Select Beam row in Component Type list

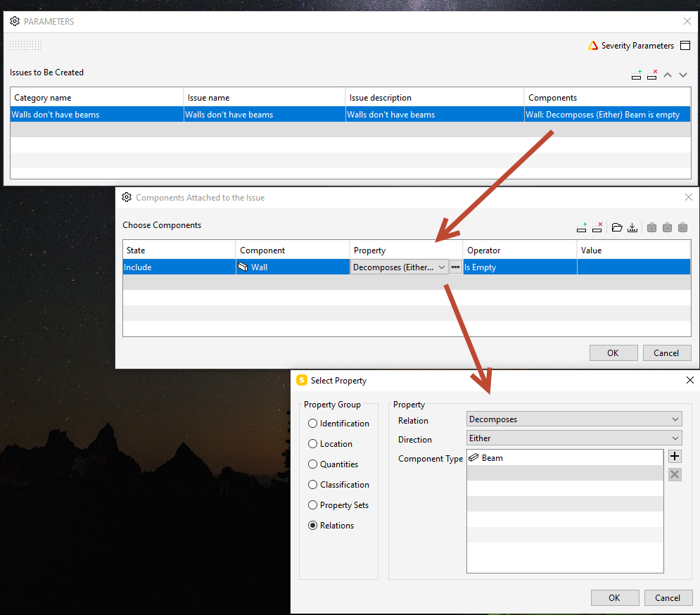click(565, 458)
